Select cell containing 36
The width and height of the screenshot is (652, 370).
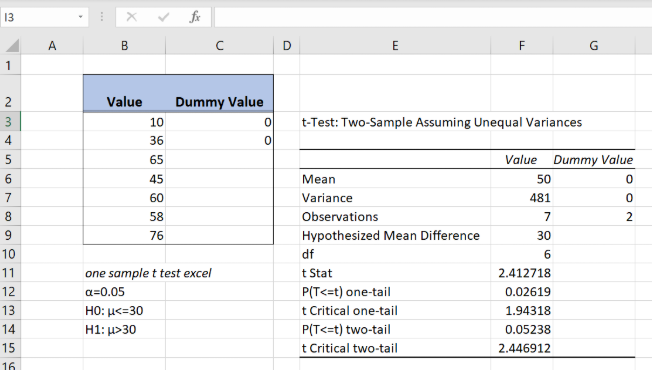pyautogui.click(x=124, y=141)
